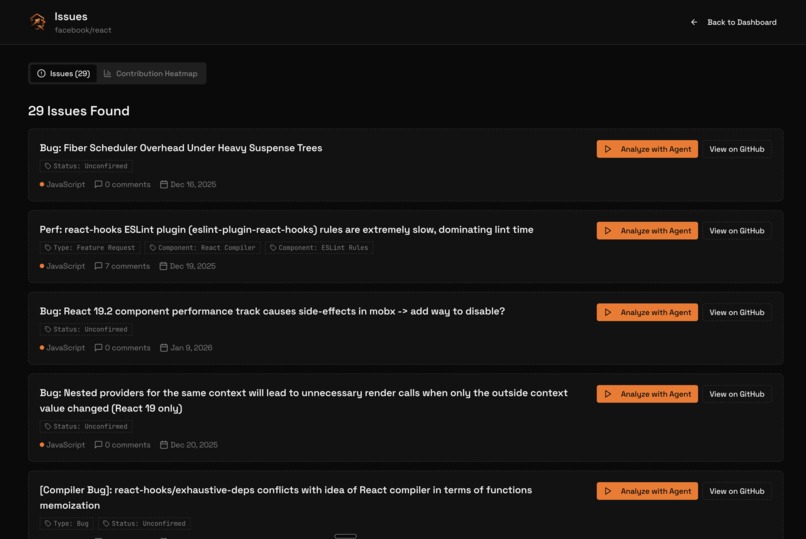Click the Dec 16, 2025 date
Viewport: 806px width, 539px height.
pos(193,184)
